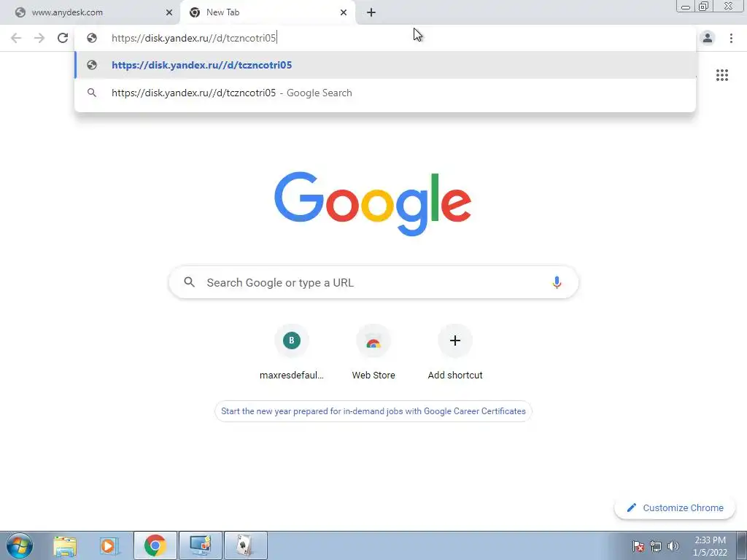Launch Windows Media Player from the taskbar
The height and width of the screenshot is (560, 747).
coord(109,545)
